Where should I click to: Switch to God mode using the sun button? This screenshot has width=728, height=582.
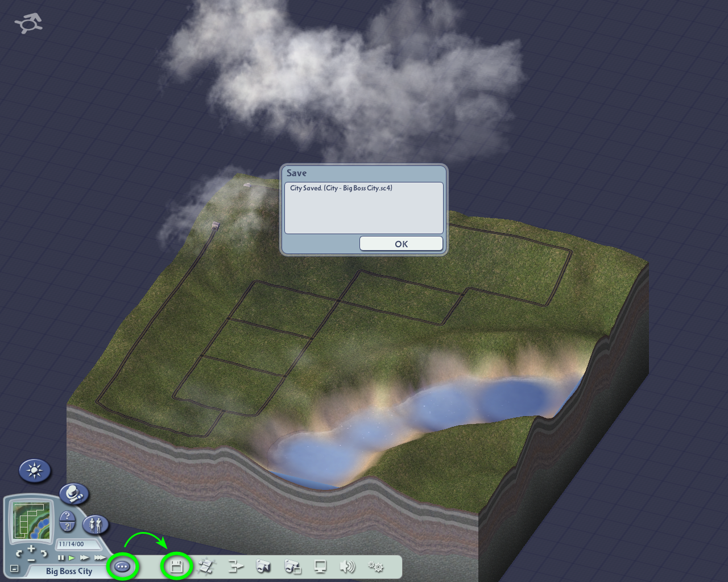pos(35,471)
